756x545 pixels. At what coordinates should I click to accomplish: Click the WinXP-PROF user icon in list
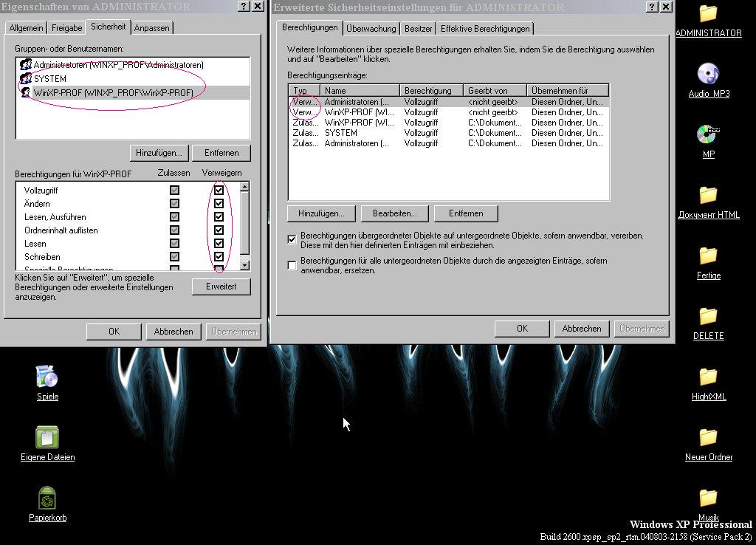[26, 92]
